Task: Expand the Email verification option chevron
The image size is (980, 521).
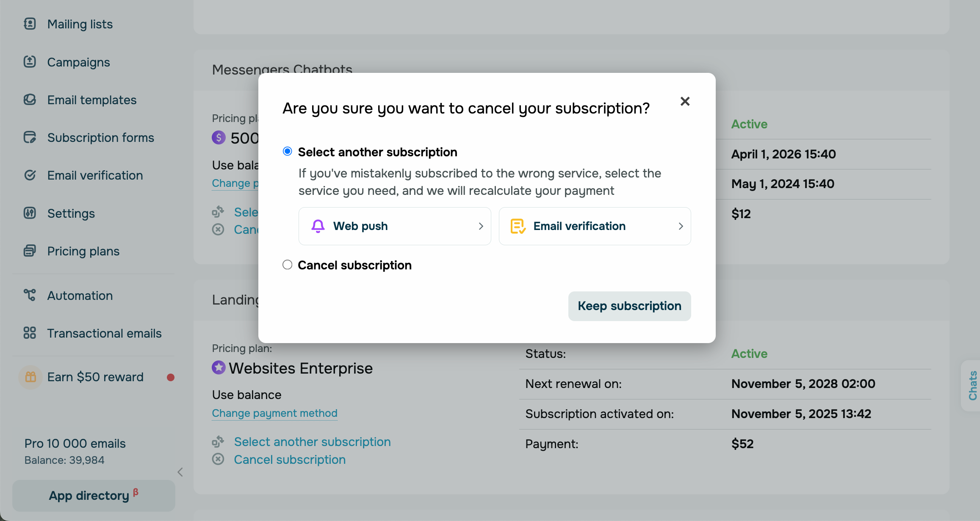Action: [x=681, y=226]
